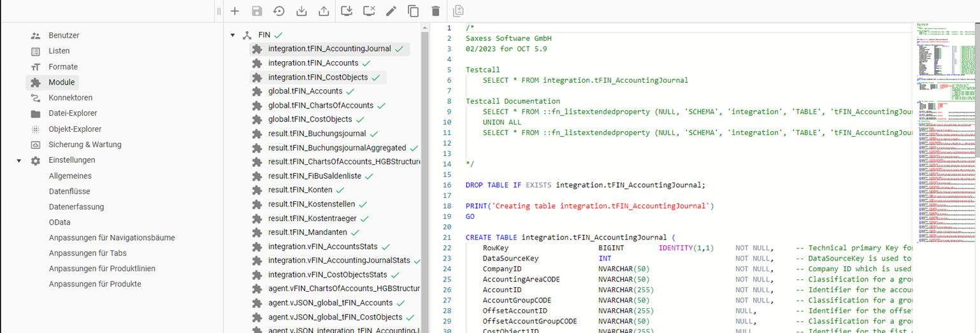Select result.tFIN_Buchungsjournal module
The height and width of the screenshot is (333, 980).
317,134
